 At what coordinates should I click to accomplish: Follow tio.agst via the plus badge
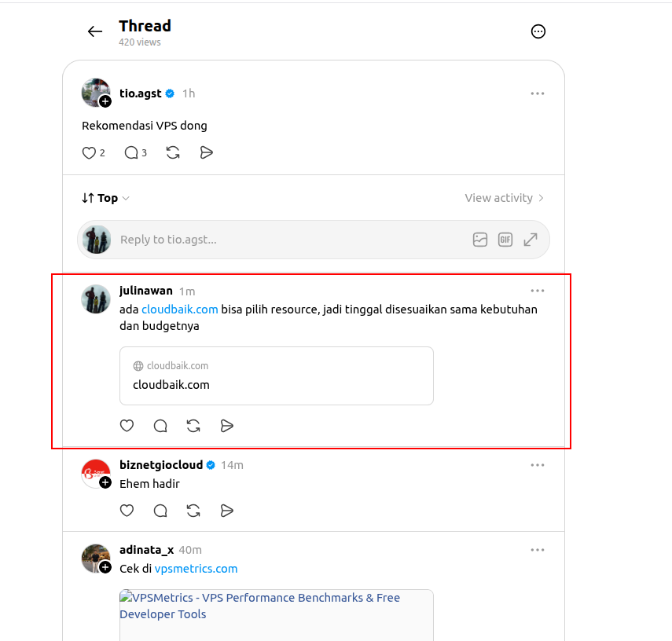(x=105, y=101)
